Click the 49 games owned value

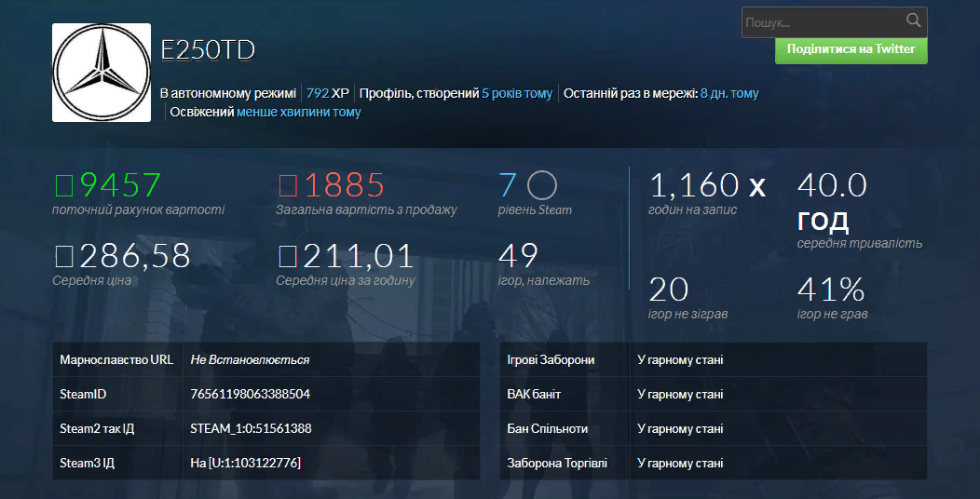[x=518, y=256]
